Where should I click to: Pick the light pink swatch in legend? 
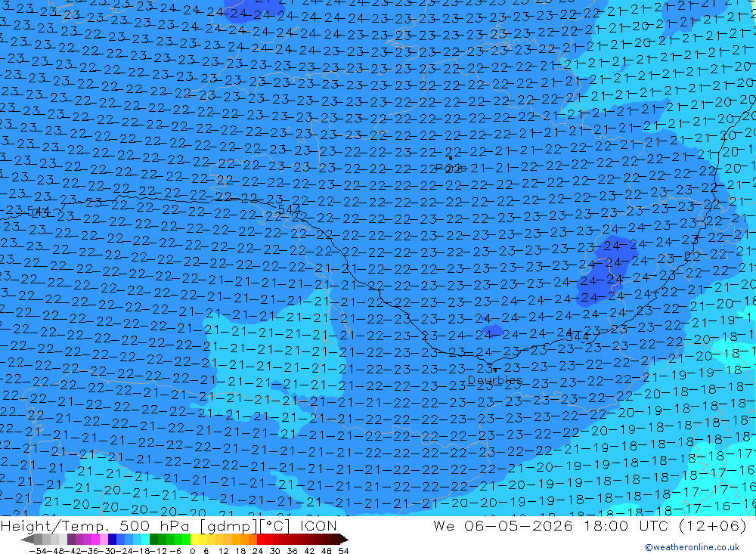tap(104, 539)
